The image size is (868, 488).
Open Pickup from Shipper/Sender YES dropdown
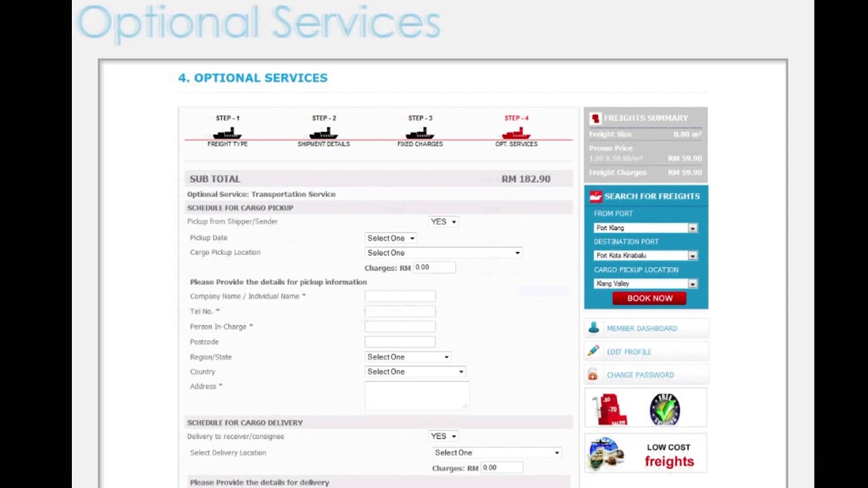(443, 222)
